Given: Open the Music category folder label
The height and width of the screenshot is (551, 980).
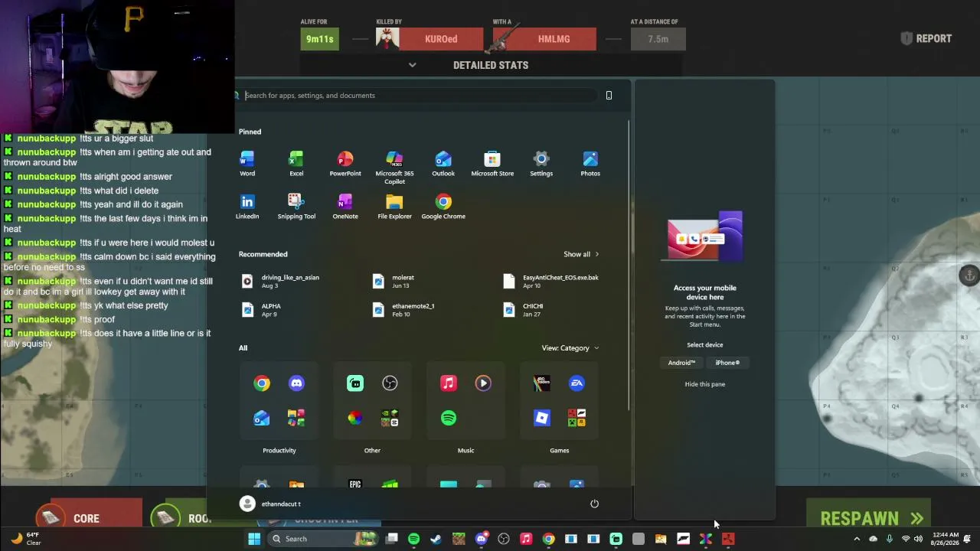Looking at the screenshot, I should coord(465,451).
